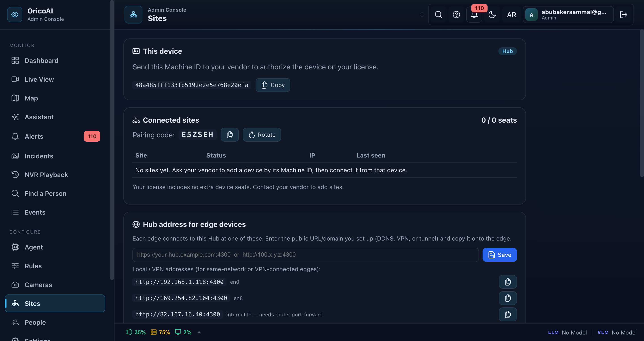Screen dimensions: 644x341
Task: Click the Machine ID text 48a485fff133fb5192e2e5e768e20efa
Action: 192,85
